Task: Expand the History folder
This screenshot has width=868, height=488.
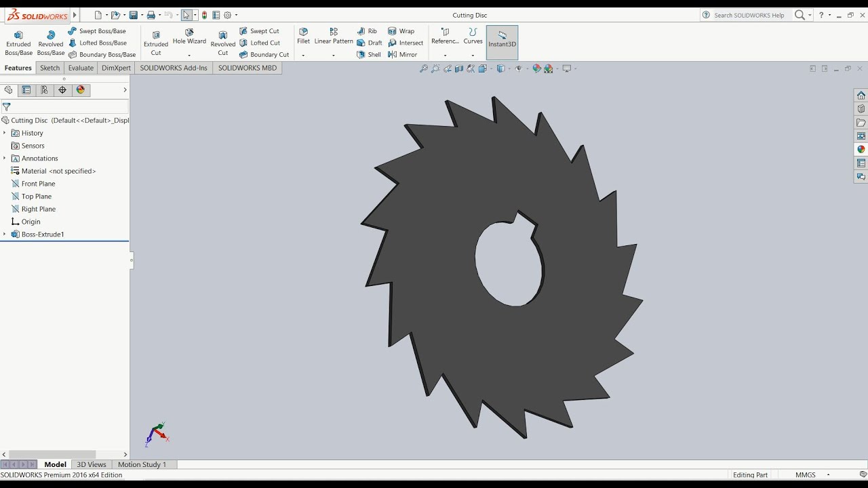Action: [5, 133]
